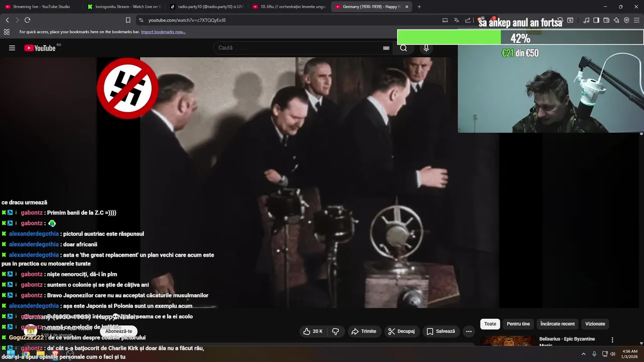Open the on-screen keyboard icon in search

[x=386, y=48]
